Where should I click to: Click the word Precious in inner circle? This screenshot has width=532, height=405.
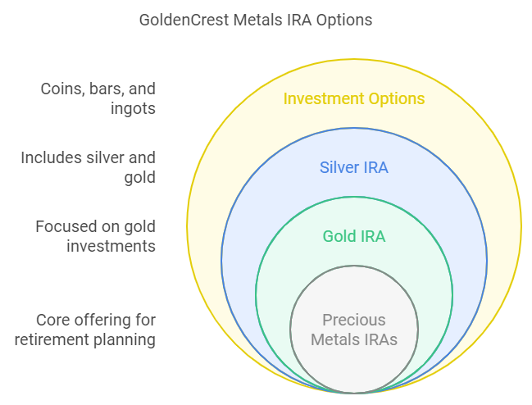tap(354, 320)
